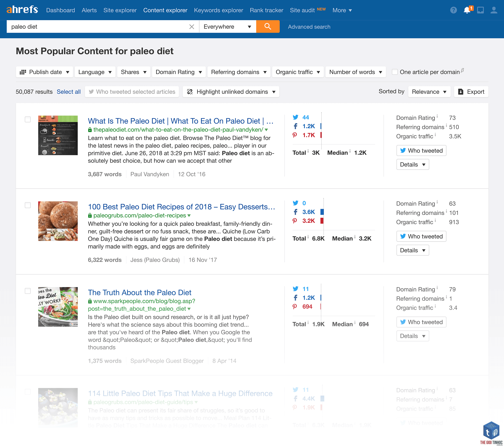Tick checkbox for 100 Best Paleo Diet Recipes
Screen dimensions: 504x446
coord(28,205)
